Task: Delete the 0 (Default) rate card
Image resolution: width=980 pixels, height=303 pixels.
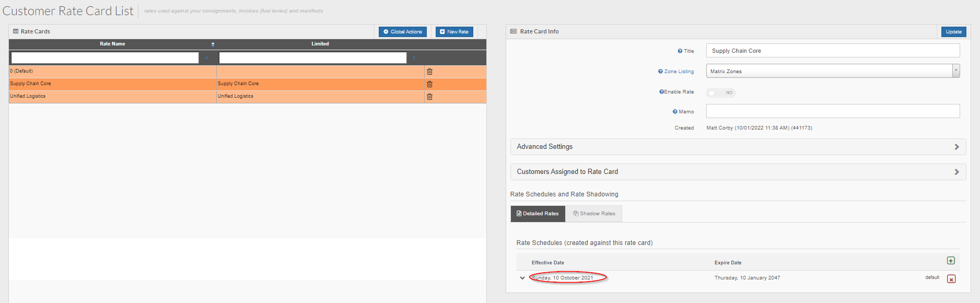Action: pyautogui.click(x=429, y=72)
